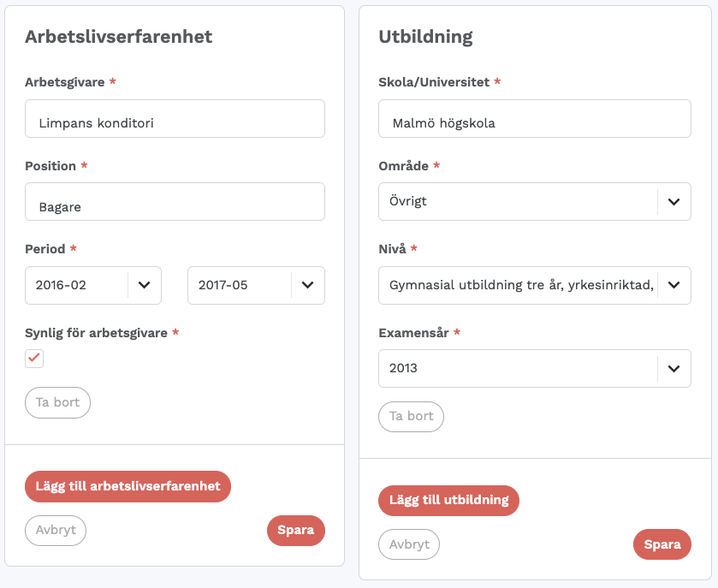Viewport: 718px width, 588px height.
Task: Select the 2017-05 end period combo box
Action: click(256, 285)
